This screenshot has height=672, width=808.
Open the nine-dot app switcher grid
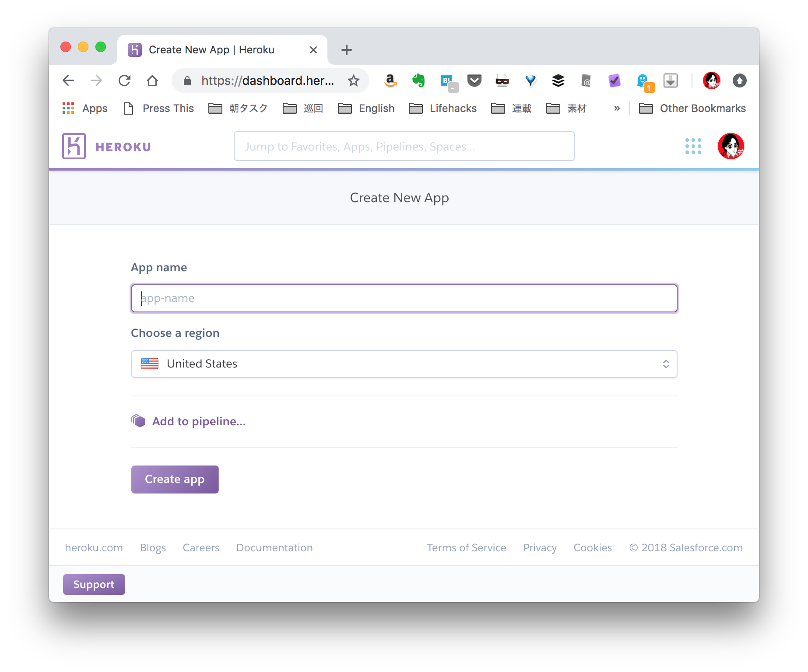click(693, 146)
